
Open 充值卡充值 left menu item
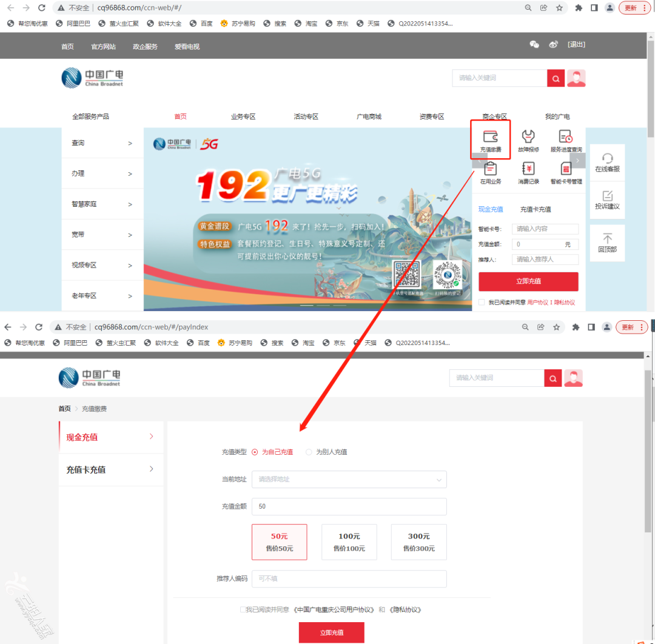[111, 470]
